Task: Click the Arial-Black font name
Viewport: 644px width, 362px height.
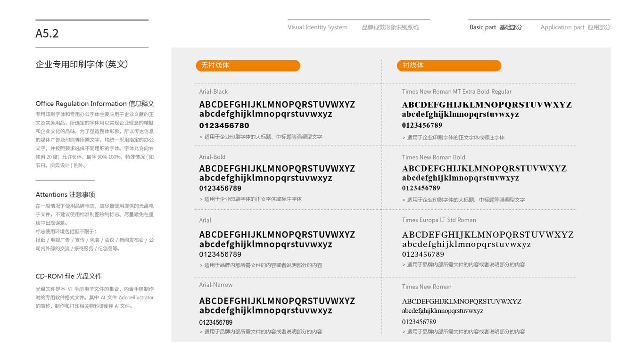Action: coord(213,91)
